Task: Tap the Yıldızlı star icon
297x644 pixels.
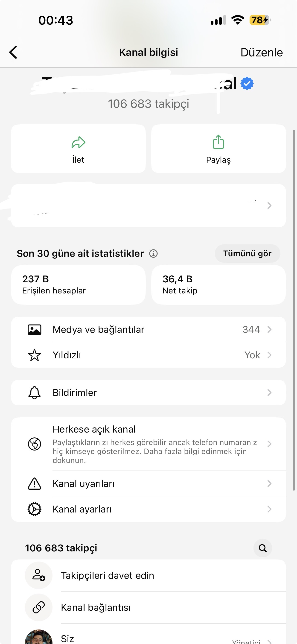Action: 35,355
